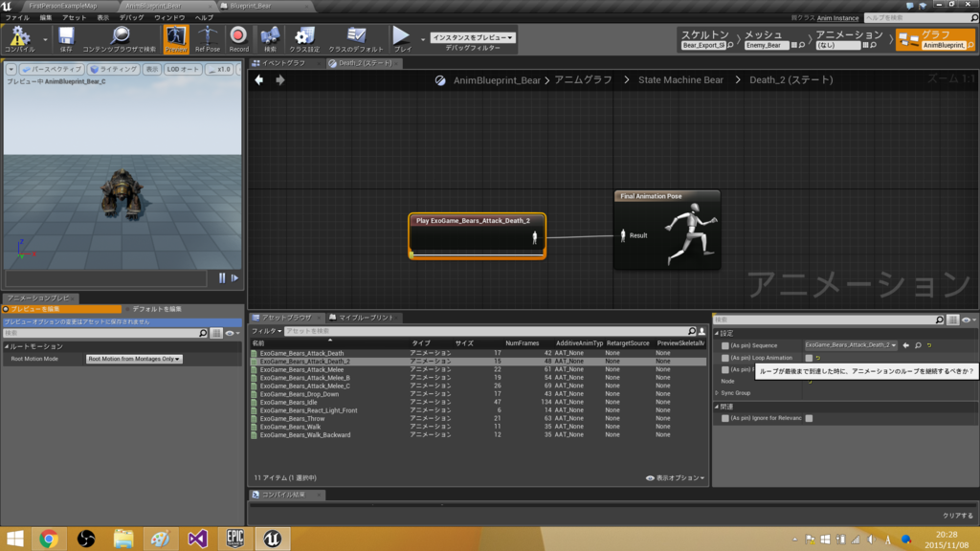
Task: Collapse the 関連 section in details
Action: click(x=717, y=407)
